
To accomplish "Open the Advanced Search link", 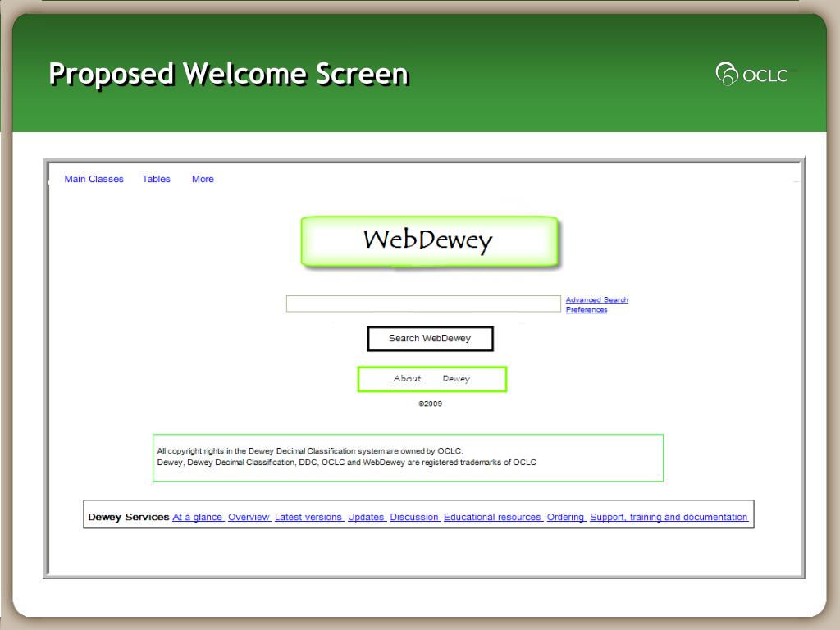I will [x=597, y=300].
